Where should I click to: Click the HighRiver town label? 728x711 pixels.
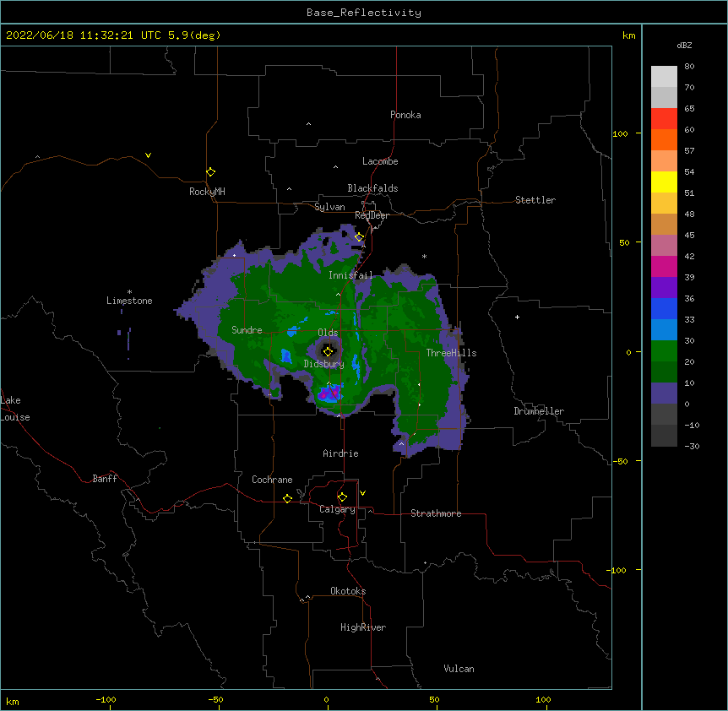tap(363, 627)
